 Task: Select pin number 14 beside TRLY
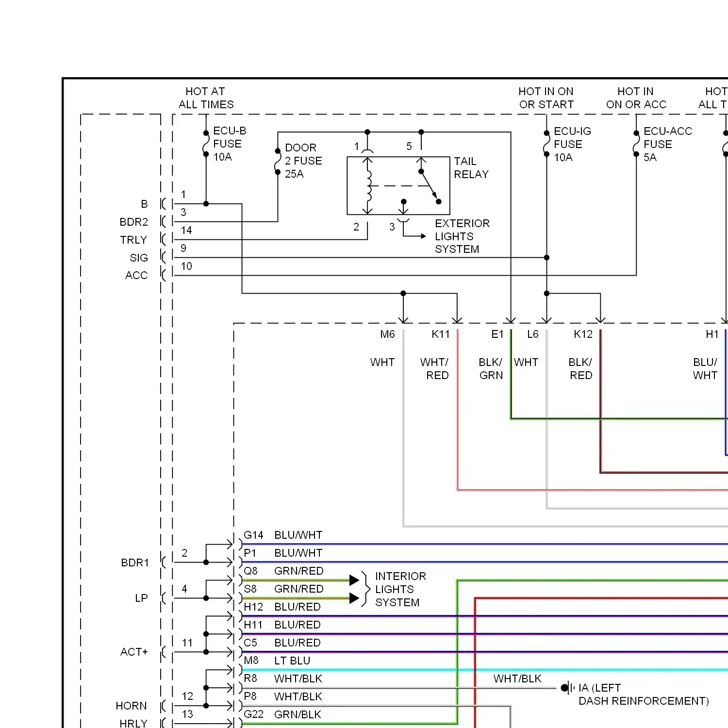[186, 230]
